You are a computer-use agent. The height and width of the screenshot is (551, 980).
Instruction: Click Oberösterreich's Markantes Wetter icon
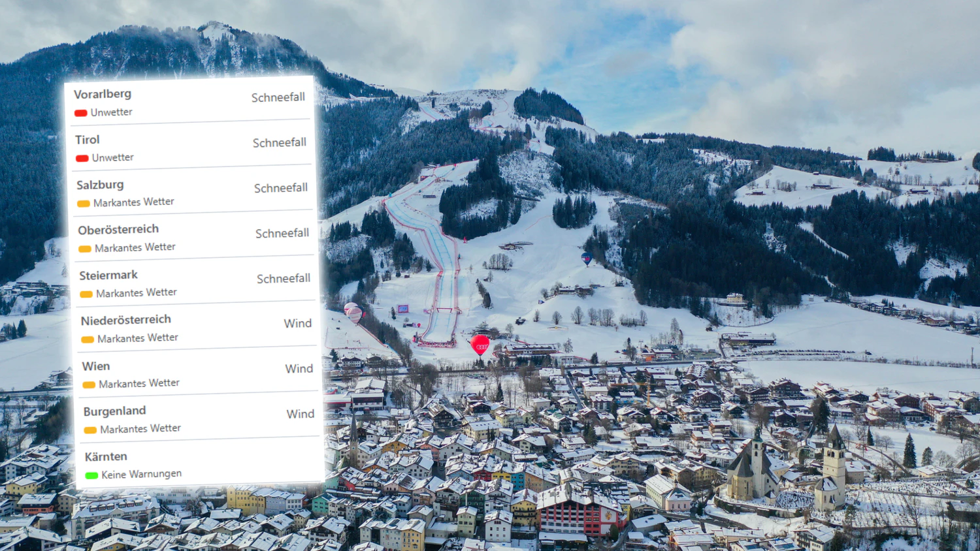tap(85, 248)
